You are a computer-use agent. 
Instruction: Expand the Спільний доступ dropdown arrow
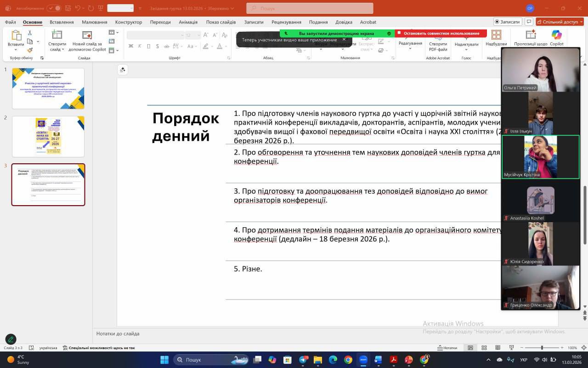click(x=581, y=22)
